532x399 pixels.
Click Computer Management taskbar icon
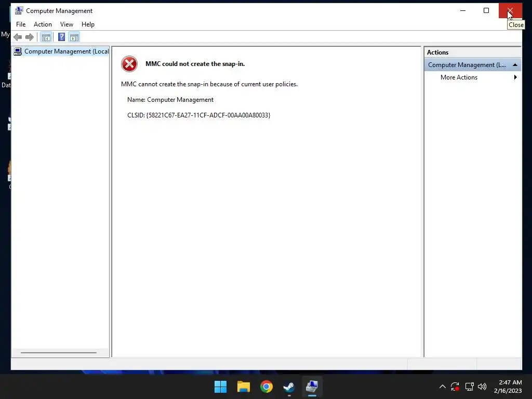(x=312, y=387)
